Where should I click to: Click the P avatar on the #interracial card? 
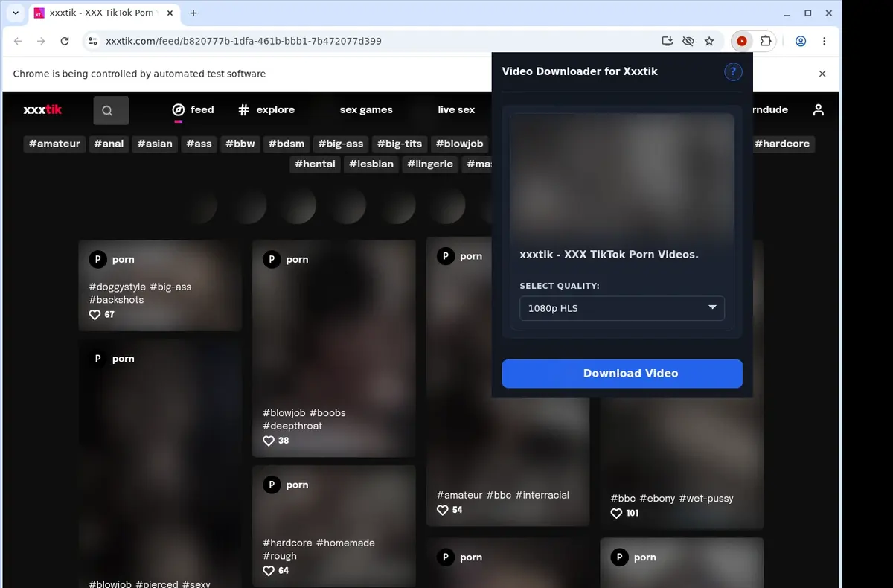[446, 256]
